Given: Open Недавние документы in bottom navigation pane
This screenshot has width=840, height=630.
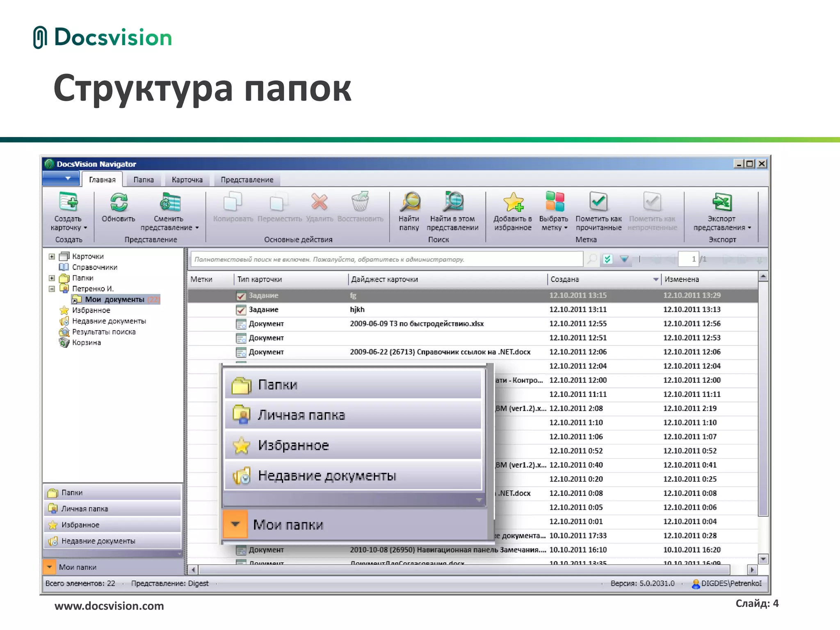Looking at the screenshot, I should point(112,541).
